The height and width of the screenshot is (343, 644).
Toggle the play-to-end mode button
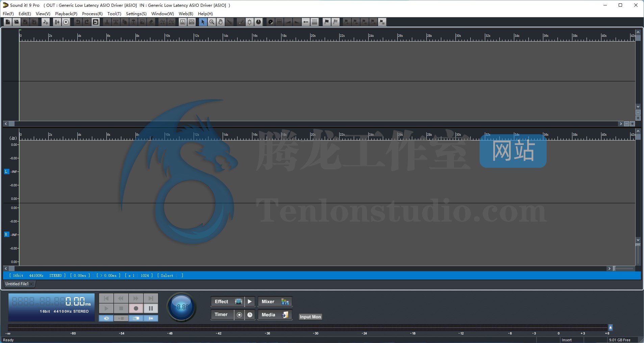click(151, 318)
